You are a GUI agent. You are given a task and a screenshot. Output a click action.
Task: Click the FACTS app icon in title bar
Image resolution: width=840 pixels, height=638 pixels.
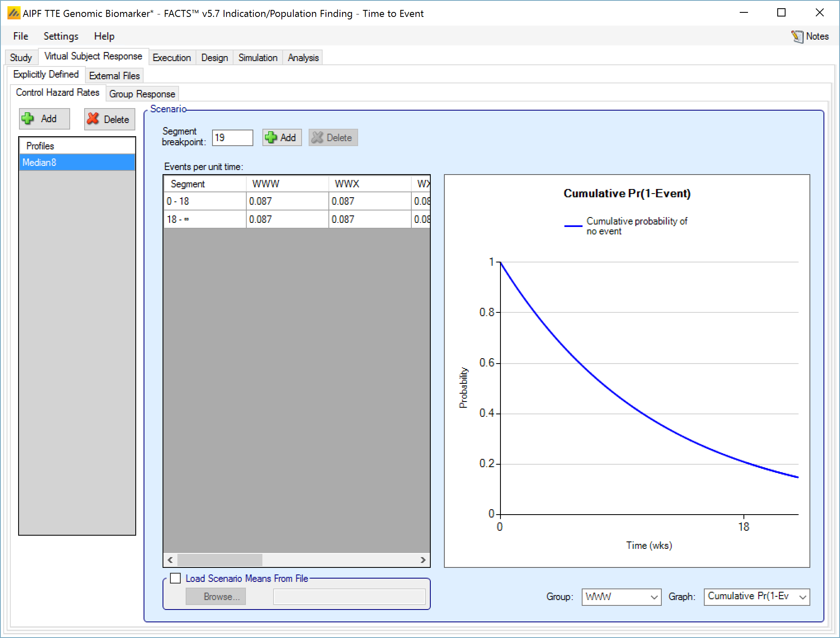point(14,13)
